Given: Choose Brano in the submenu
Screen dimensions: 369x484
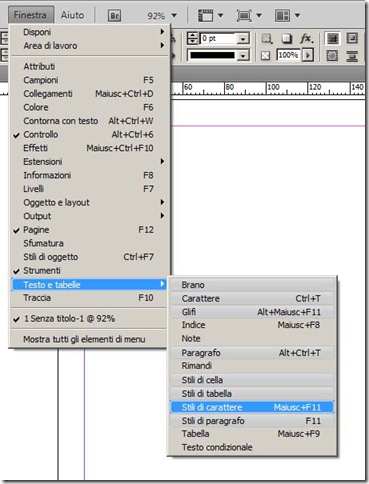Looking at the screenshot, I should (x=252, y=285).
